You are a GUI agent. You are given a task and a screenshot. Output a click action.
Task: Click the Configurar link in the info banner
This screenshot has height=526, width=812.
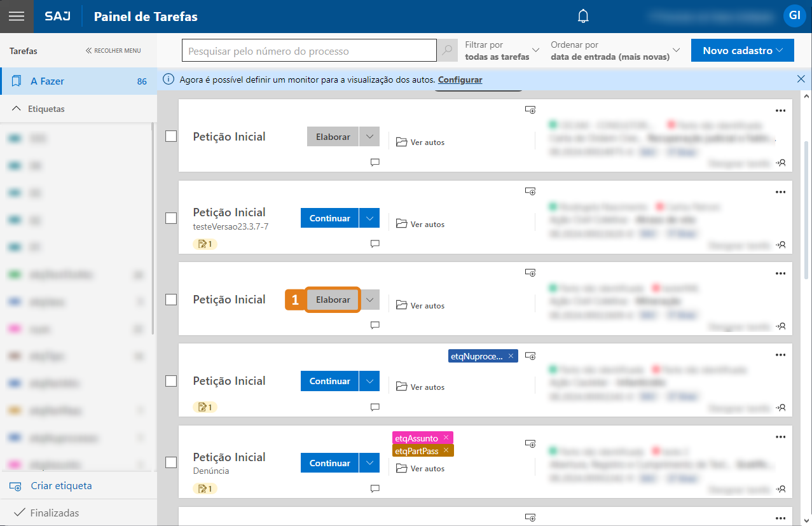tap(460, 80)
